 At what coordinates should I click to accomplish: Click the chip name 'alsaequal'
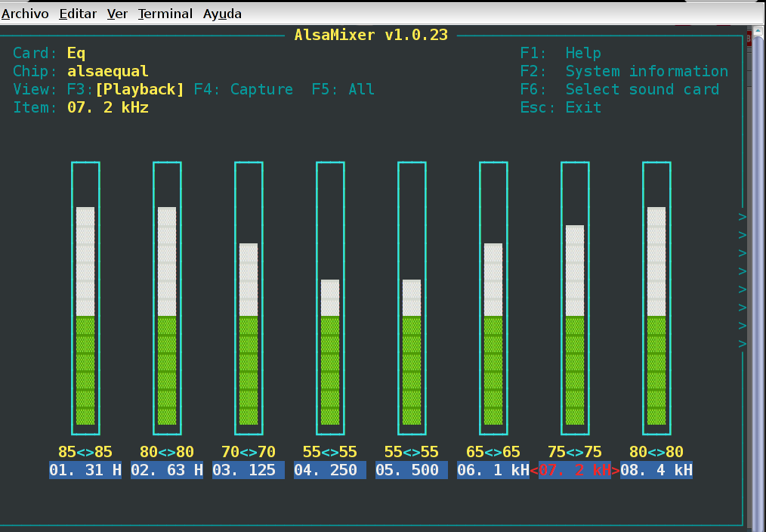(x=108, y=71)
